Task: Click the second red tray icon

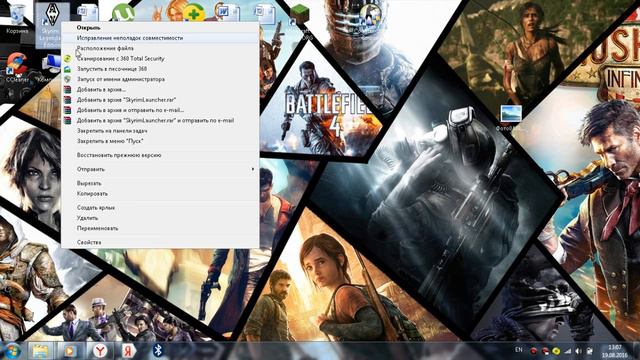Action: [x=544, y=351]
